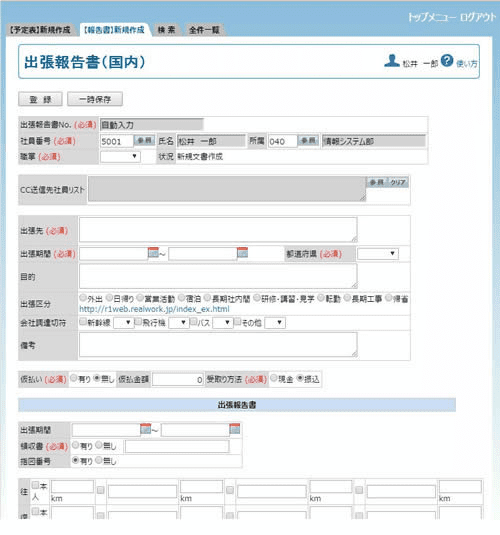Viewport: 500px width, 535px height.
Task: Check the バス ticket checkbox
Action: point(194,321)
